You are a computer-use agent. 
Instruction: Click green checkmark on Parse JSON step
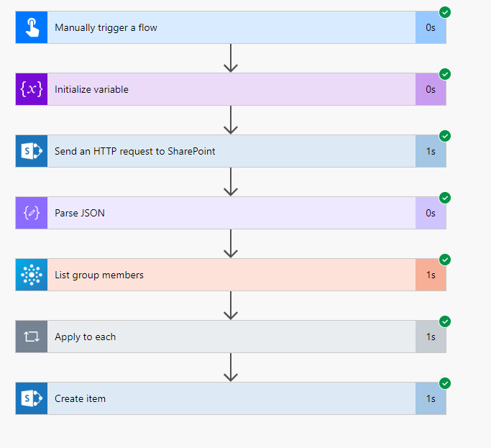445,198
